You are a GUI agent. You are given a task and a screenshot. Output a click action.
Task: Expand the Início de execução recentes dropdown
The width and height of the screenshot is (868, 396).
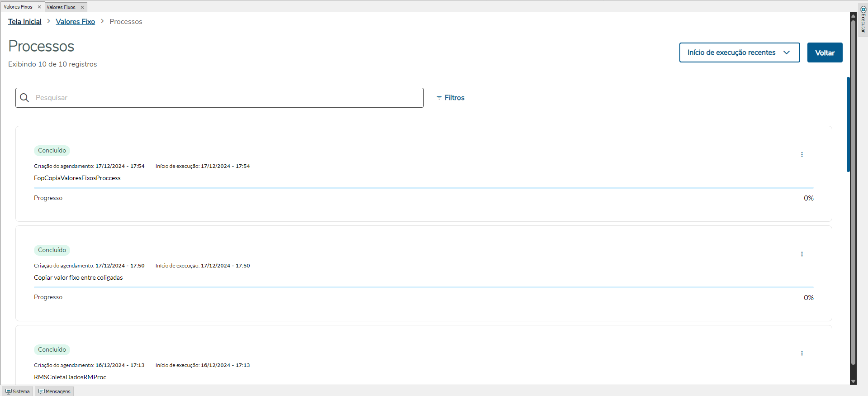tap(739, 52)
